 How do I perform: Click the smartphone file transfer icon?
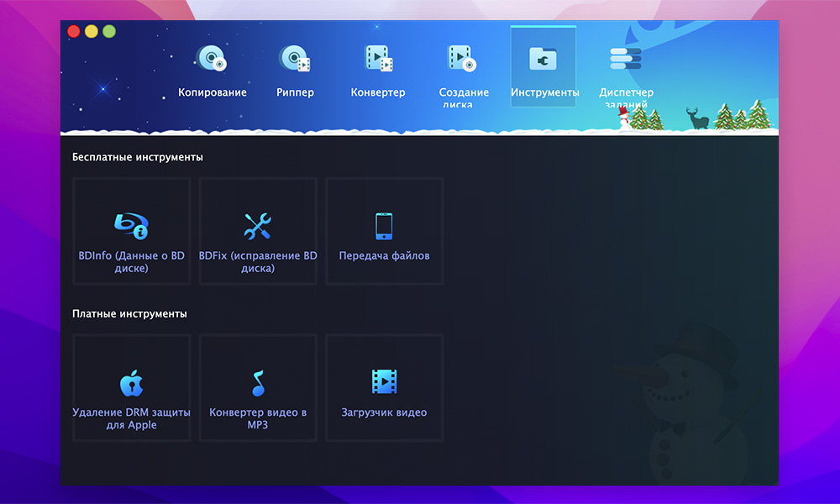click(x=384, y=226)
